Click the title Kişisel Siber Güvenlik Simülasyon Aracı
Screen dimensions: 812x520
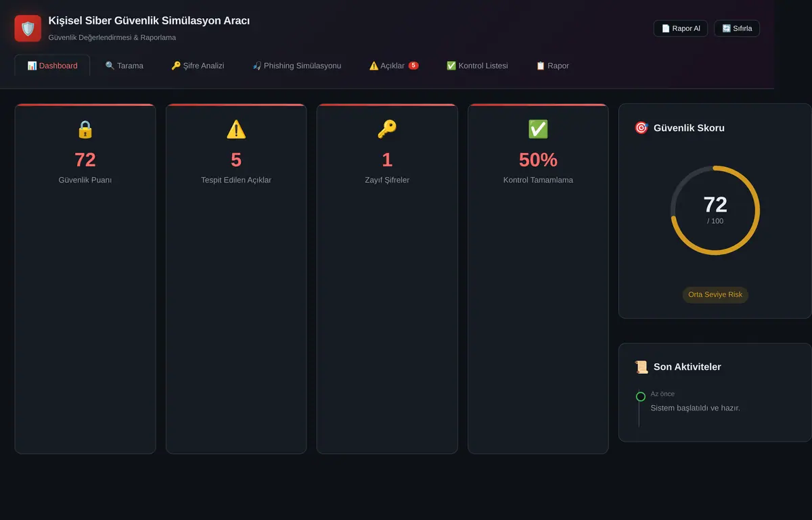tap(149, 21)
